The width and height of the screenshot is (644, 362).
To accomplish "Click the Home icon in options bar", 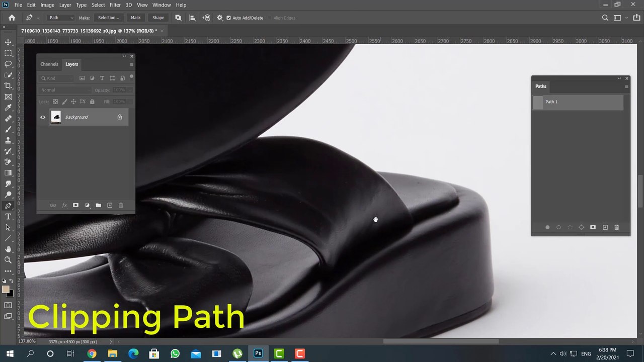I will pyautogui.click(x=12, y=18).
